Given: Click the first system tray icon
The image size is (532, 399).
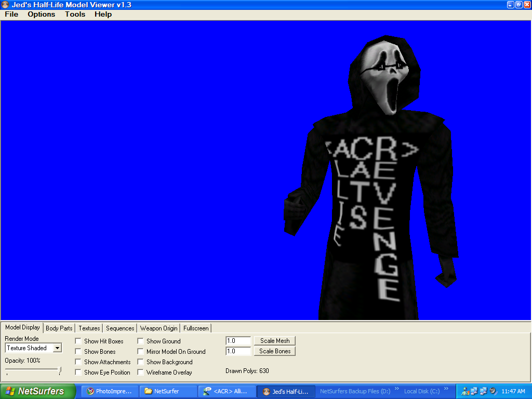Looking at the screenshot, I should [465, 391].
